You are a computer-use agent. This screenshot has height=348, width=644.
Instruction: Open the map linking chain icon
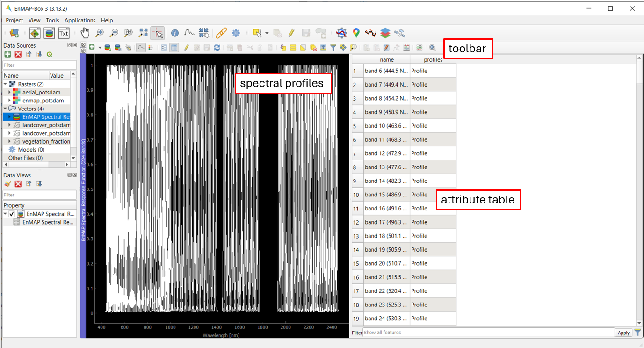[221, 33]
